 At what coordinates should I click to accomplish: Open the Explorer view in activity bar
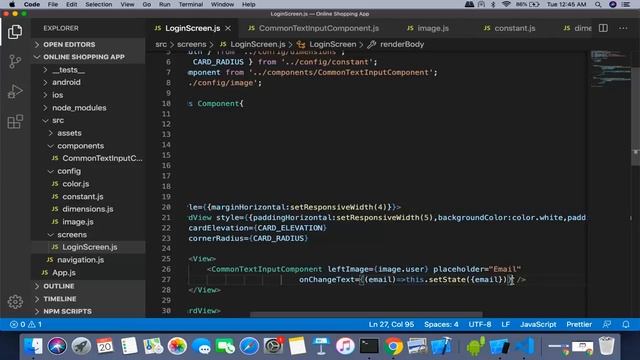coord(15,32)
